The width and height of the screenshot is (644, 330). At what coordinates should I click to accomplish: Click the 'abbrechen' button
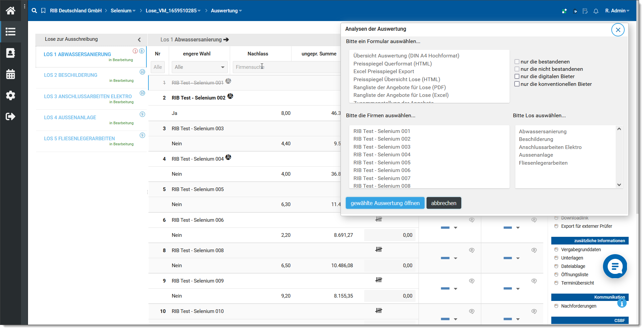click(444, 203)
